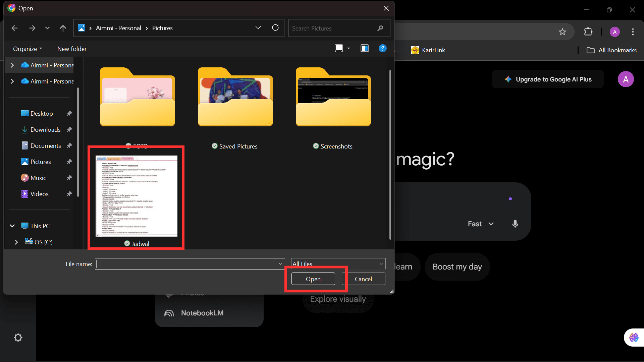Select Downloads in the navigation pane
This screenshot has width=644, height=362.
45,130
